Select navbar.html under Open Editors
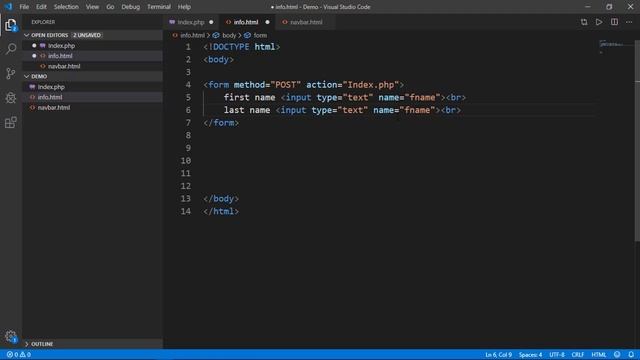640x360 pixels. [x=93, y=66]
